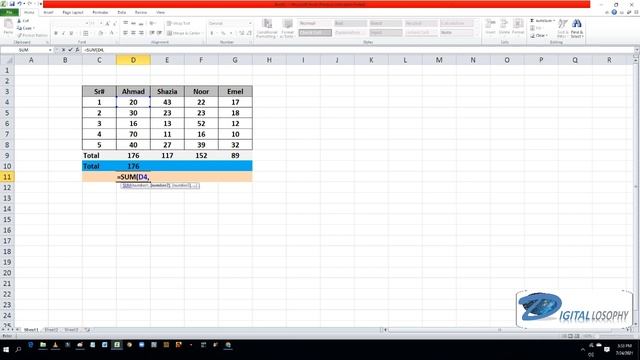Open Conditional Formatting menu
The image size is (640, 360).
click(x=267, y=29)
